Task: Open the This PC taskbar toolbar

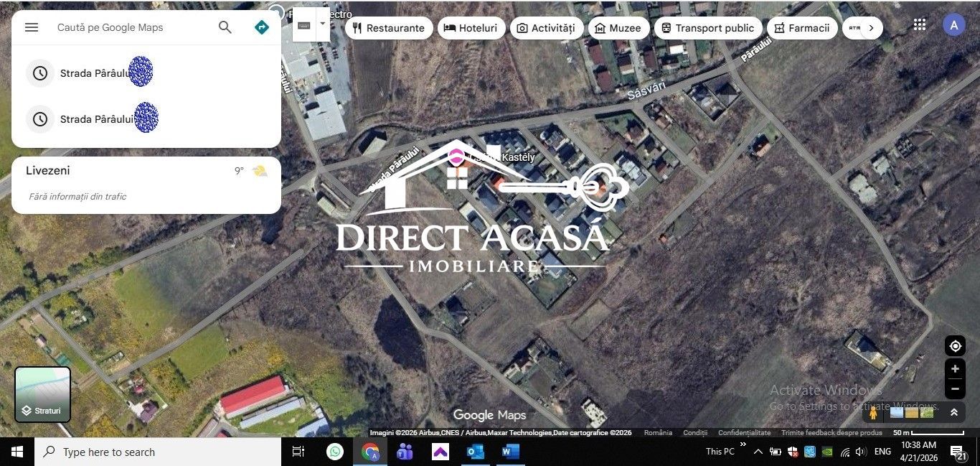Action: click(x=720, y=452)
